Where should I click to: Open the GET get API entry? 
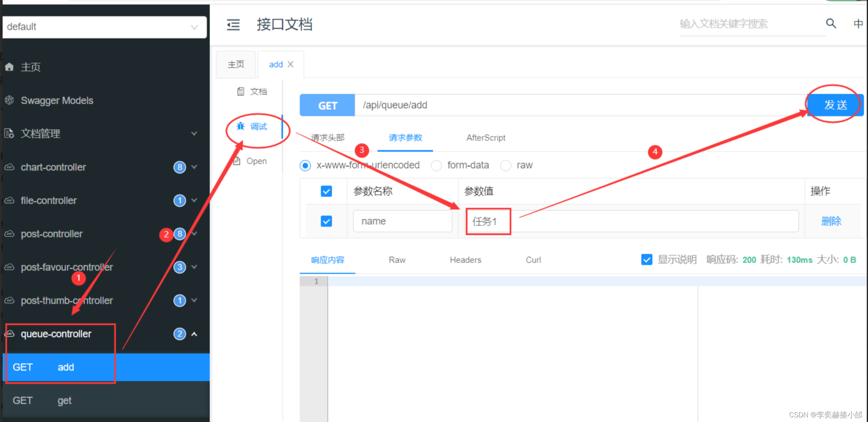point(106,400)
